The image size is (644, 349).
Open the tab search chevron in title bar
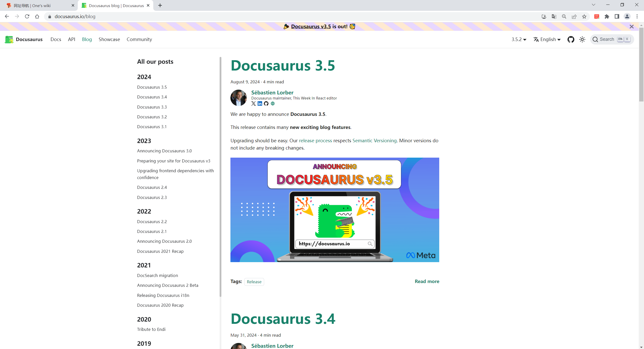(x=593, y=5)
